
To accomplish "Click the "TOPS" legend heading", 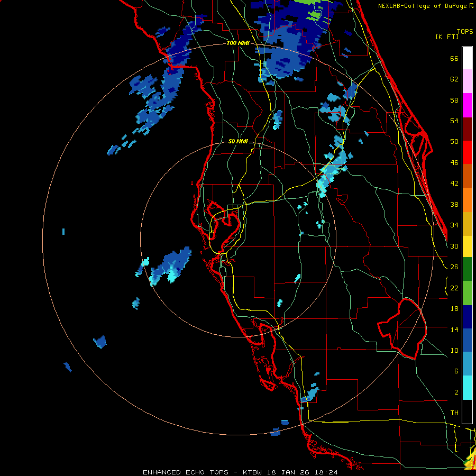I will pos(465,32).
